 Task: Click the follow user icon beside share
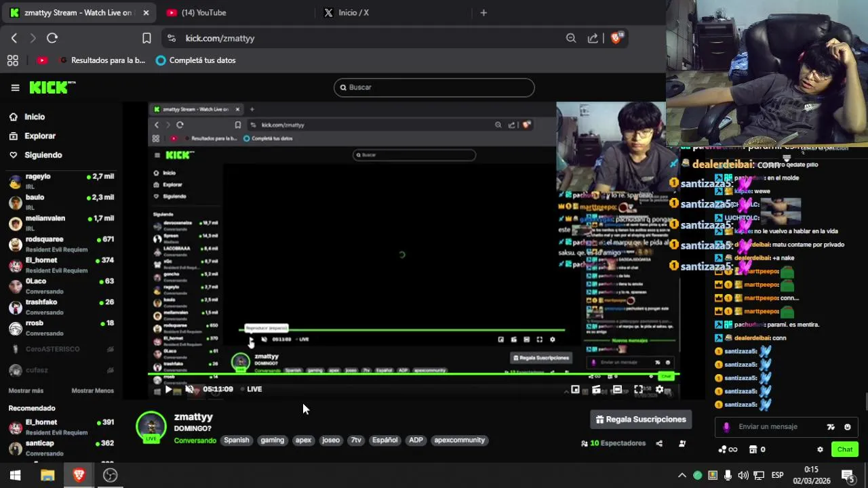click(x=682, y=443)
